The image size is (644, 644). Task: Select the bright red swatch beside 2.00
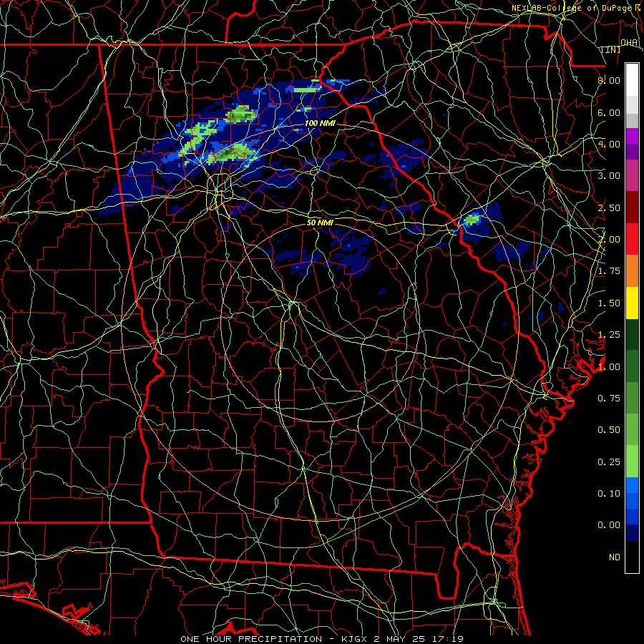point(632,239)
